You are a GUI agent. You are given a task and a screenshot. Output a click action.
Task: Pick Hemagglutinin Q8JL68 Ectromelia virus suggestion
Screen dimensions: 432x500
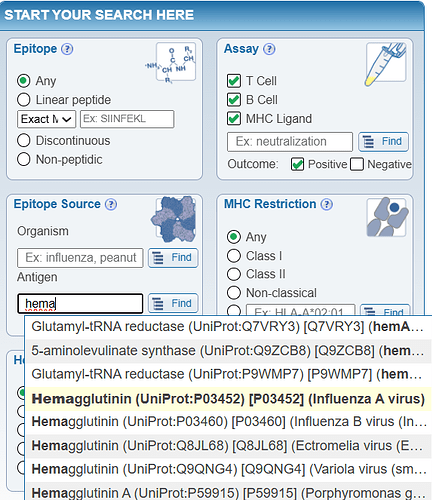coord(228,446)
